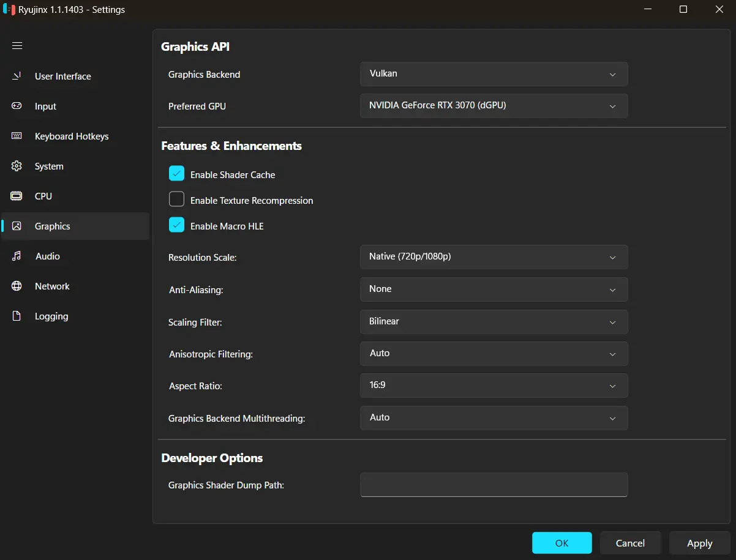Click the Resolution Scale label
The image size is (736, 560).
203,258
